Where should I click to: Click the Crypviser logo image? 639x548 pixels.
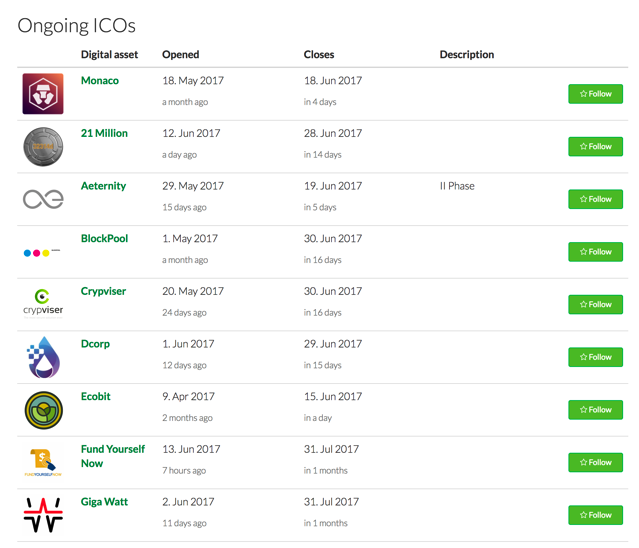(x=43, y=304)
